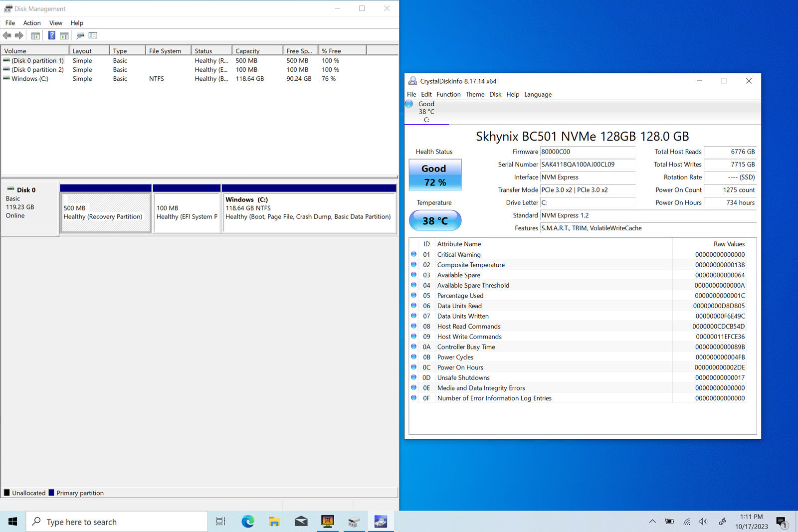798x532 pixels.
Task: Open File Explorer from the taskbar
Action: [x=274, y=522]
